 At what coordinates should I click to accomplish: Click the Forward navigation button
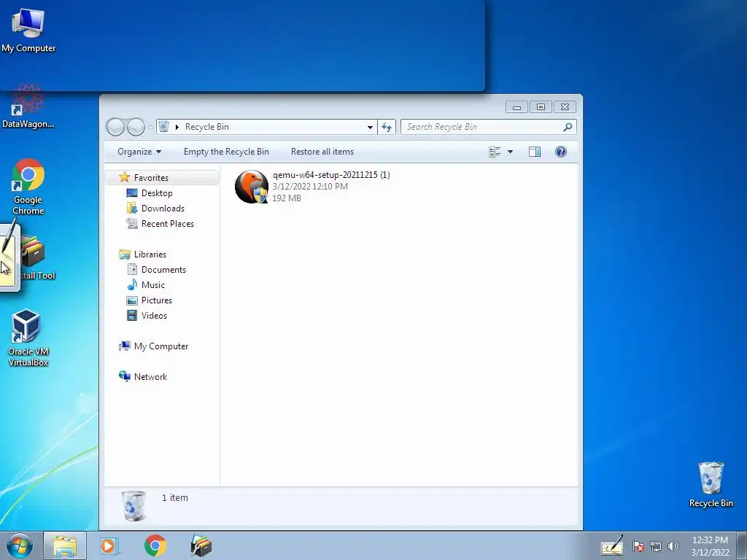pyautogui.click(x=136, y=127)
